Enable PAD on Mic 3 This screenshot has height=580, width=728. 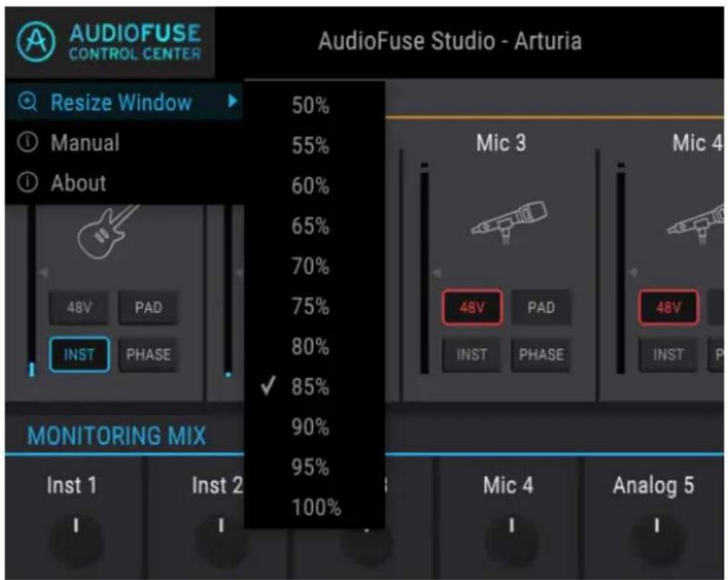pos(542,307)
